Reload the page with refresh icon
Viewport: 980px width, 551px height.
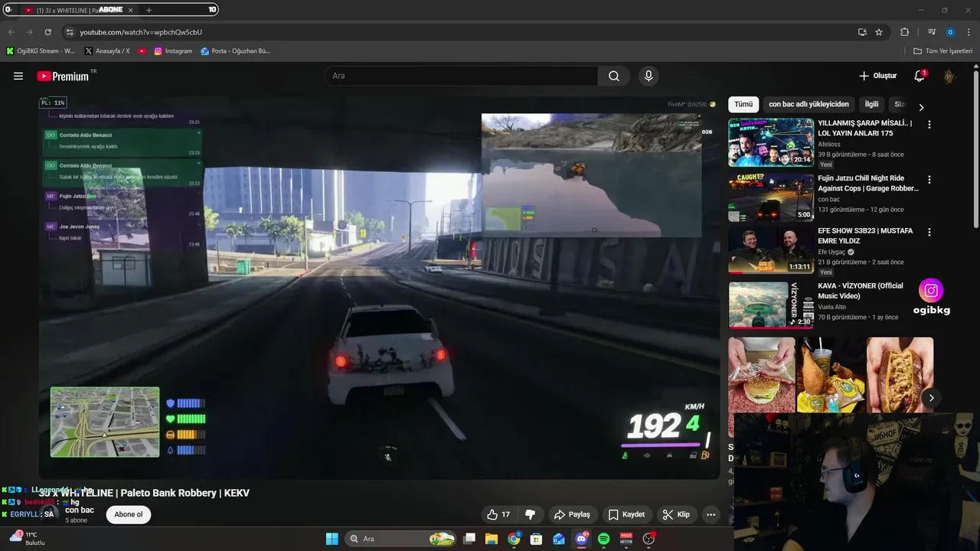pyautogui.click(x=47, y=32)
